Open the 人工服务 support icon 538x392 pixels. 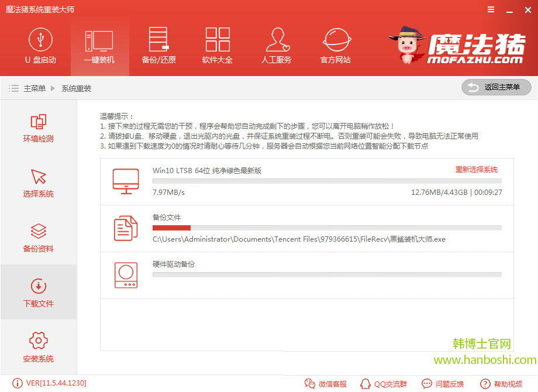coord(276,41)
